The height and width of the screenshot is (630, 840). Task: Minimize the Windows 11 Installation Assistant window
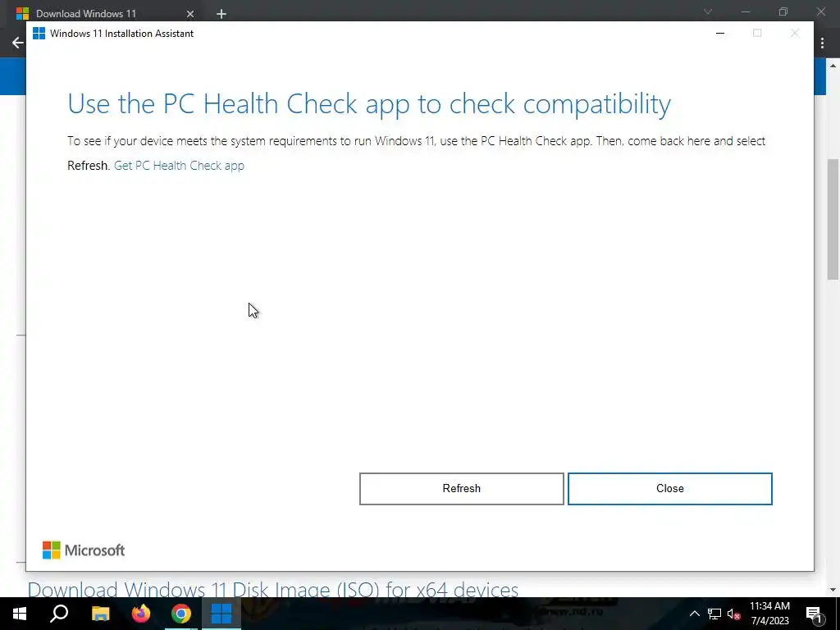[x=720, y=33]
